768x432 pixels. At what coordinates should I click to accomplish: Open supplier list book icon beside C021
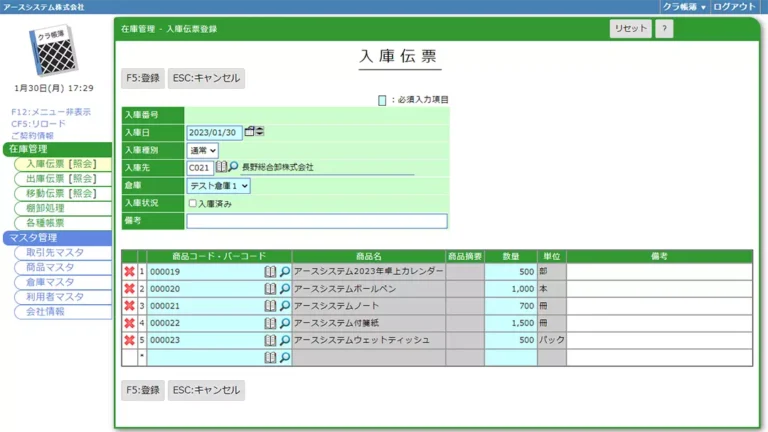221,167
